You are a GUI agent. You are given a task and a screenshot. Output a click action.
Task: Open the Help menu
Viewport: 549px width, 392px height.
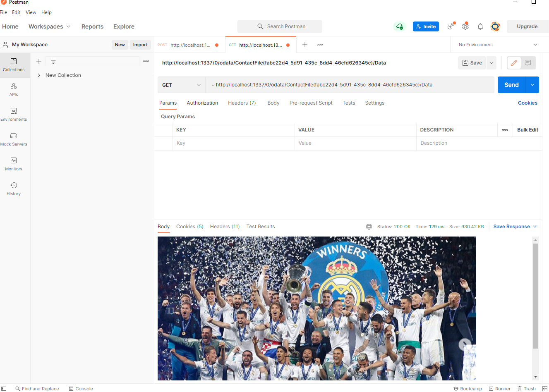(46, 12)
